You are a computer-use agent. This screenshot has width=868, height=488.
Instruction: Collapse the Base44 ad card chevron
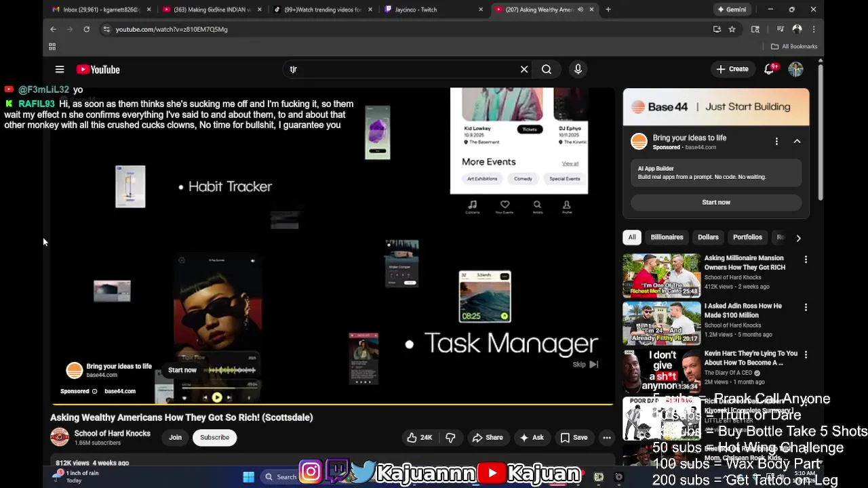[x=797, y=141]
